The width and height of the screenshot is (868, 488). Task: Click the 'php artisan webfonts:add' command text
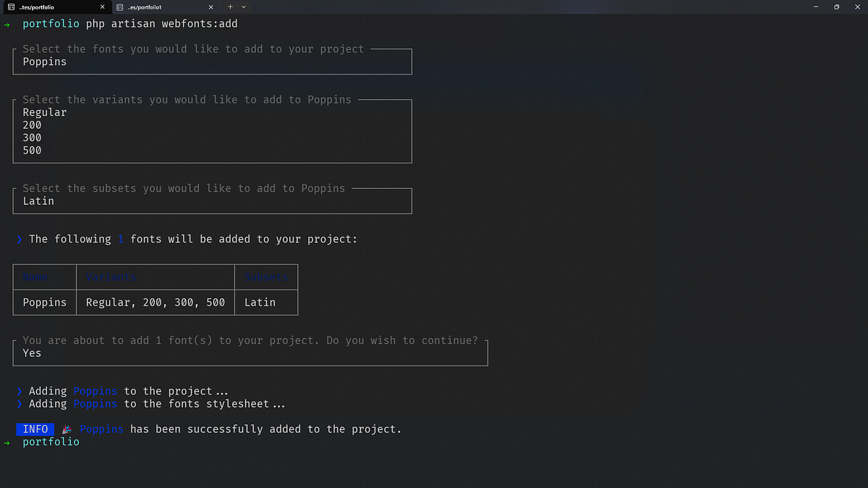tap(161, 23)
